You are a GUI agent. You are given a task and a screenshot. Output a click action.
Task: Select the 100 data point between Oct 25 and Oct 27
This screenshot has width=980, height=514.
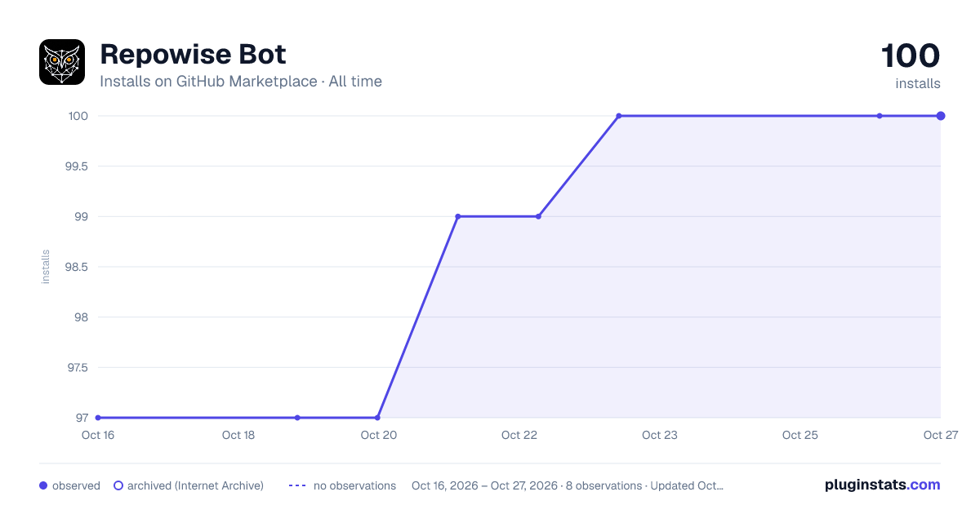tap(880, 116)
